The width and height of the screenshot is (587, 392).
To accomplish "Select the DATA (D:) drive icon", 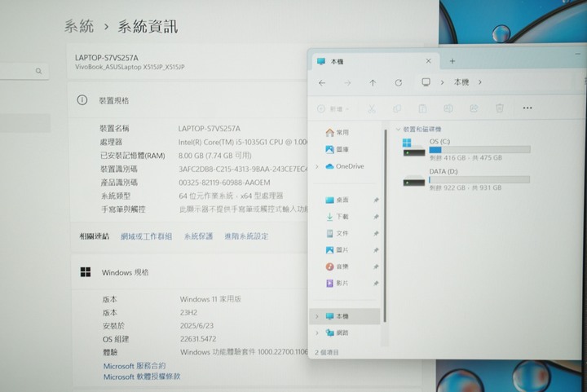I will click(413, 181).
